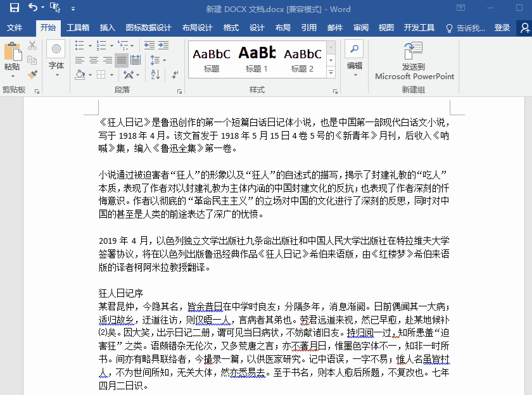
Task: Toggle distributed alignment
Action: 136,60
